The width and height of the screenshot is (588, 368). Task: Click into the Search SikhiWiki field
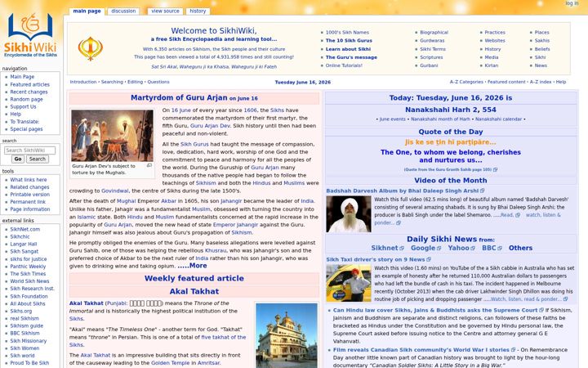tap(29, 150)
